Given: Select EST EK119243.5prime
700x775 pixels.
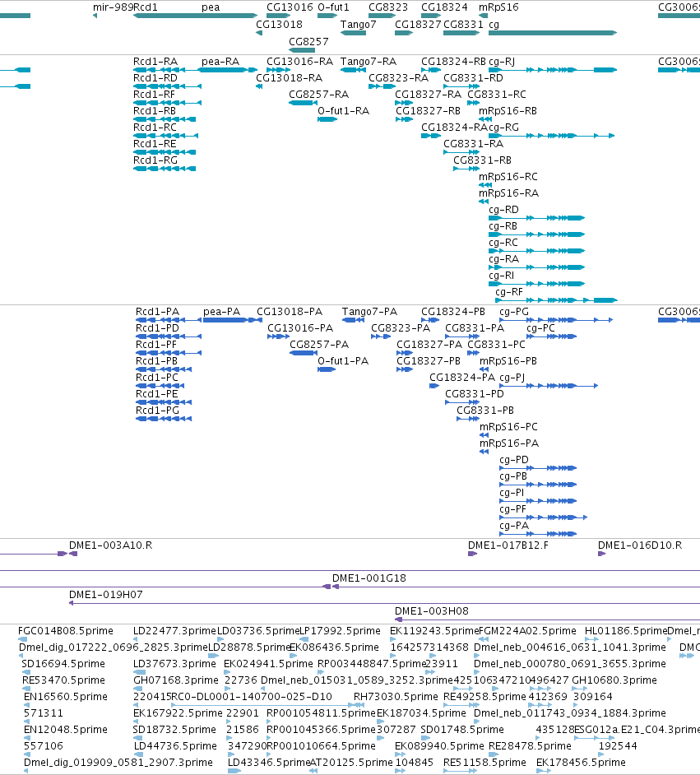Looking at the screenshot, I should [434, 631].
